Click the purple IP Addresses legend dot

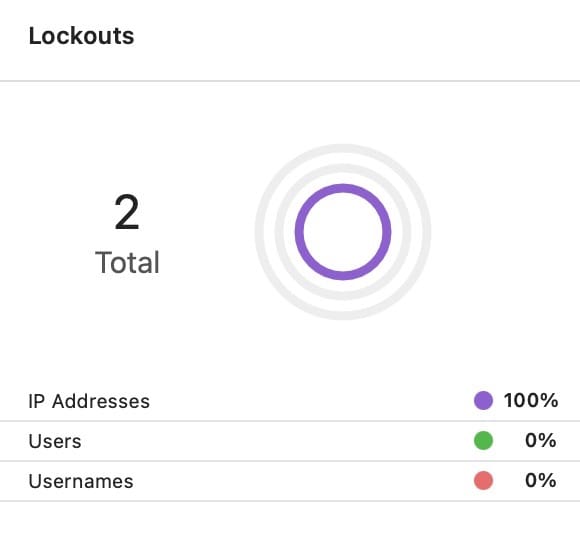483,400
